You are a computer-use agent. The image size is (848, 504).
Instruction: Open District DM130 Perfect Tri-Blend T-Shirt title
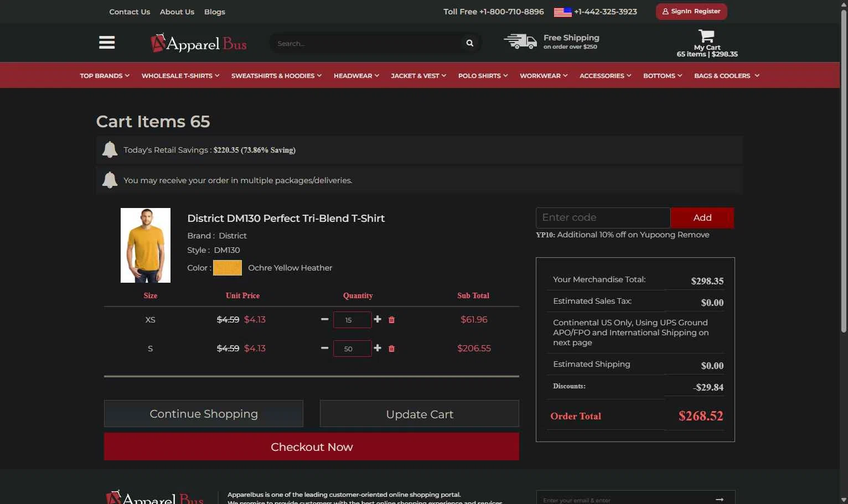pyautogui.click(x=286, y=218)
